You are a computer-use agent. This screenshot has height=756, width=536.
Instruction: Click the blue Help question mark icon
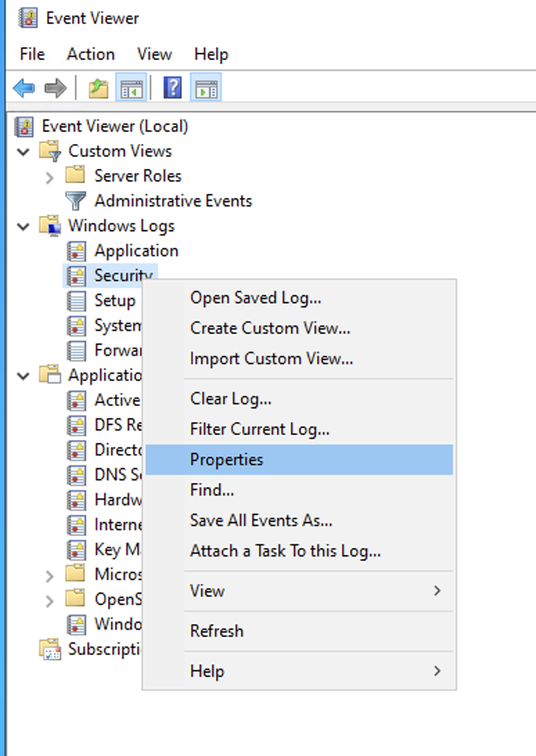[172, 88]
